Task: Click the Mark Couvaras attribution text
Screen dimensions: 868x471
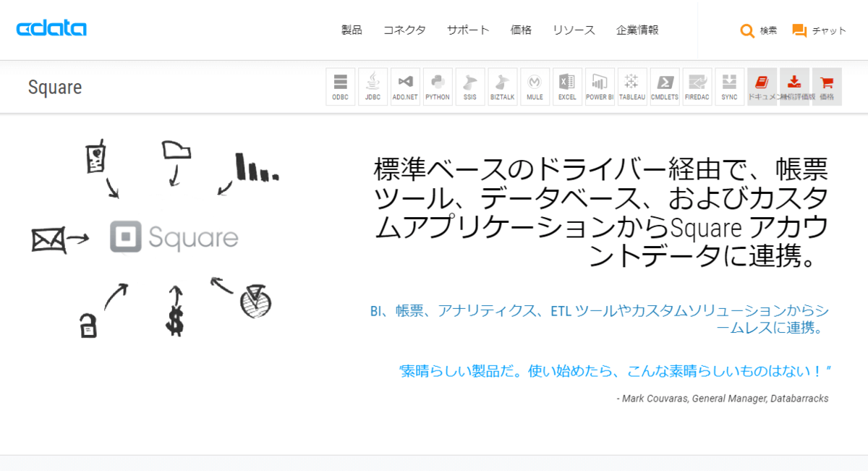Action: pyautogui.click(x=723, y=399)
